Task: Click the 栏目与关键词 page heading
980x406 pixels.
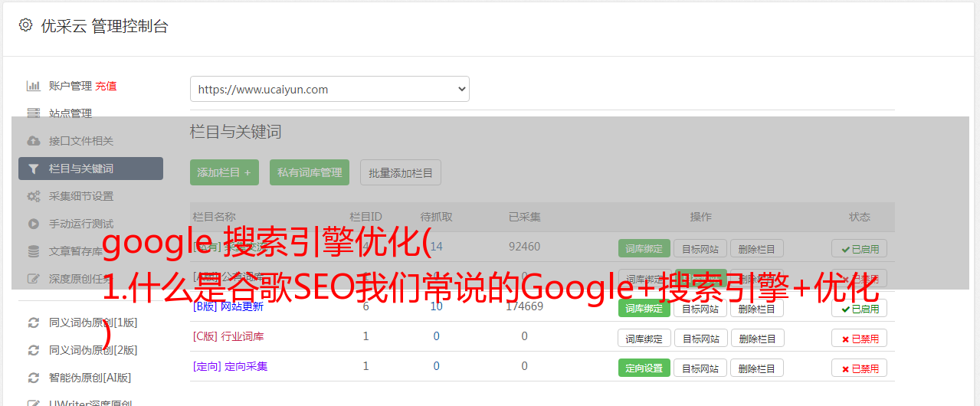Action: (x=236, y=132)
